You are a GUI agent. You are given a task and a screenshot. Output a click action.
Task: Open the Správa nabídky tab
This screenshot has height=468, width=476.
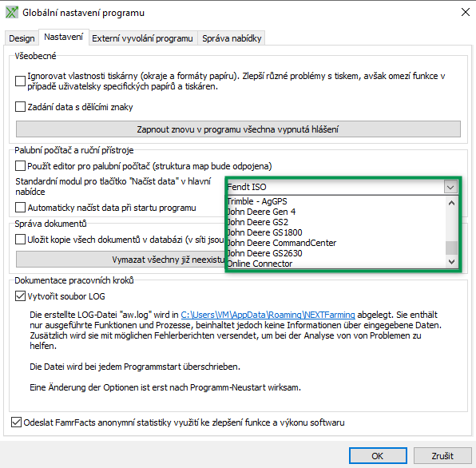[232, 38]
